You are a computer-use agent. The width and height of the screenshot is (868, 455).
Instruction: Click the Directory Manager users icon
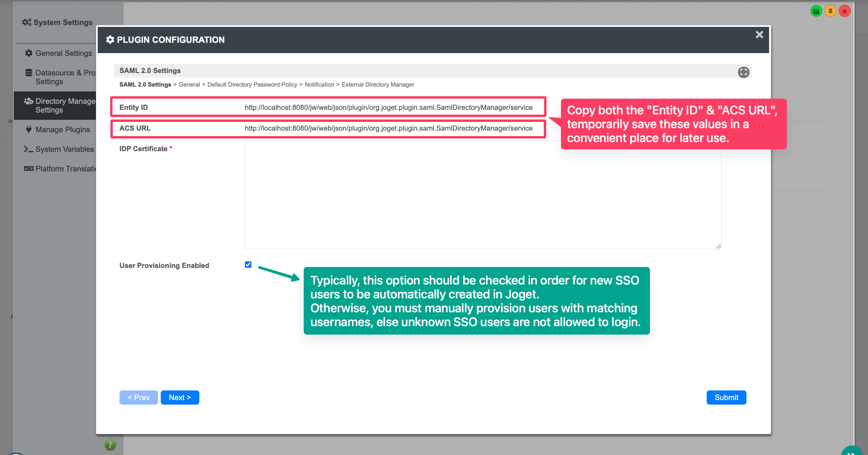click(29, 101)
